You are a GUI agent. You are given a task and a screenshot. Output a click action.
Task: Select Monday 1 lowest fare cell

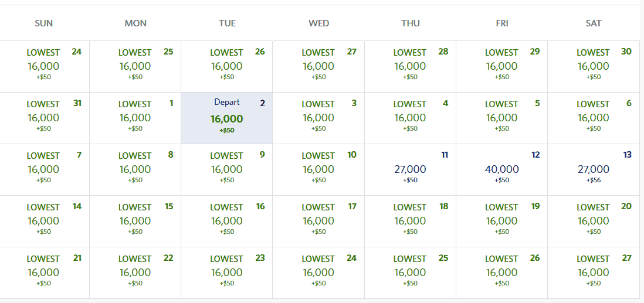135,118
